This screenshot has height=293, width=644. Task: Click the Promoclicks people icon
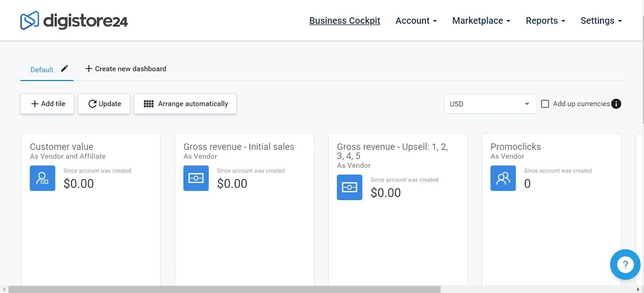pos(503,178)
